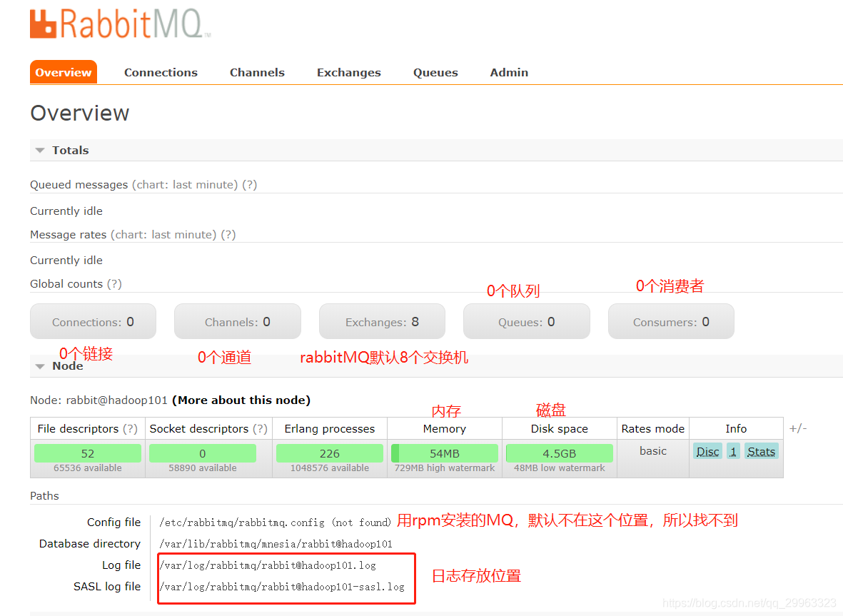
Task: Change Message rates chart range (last minute)
Action: point(163,234)
